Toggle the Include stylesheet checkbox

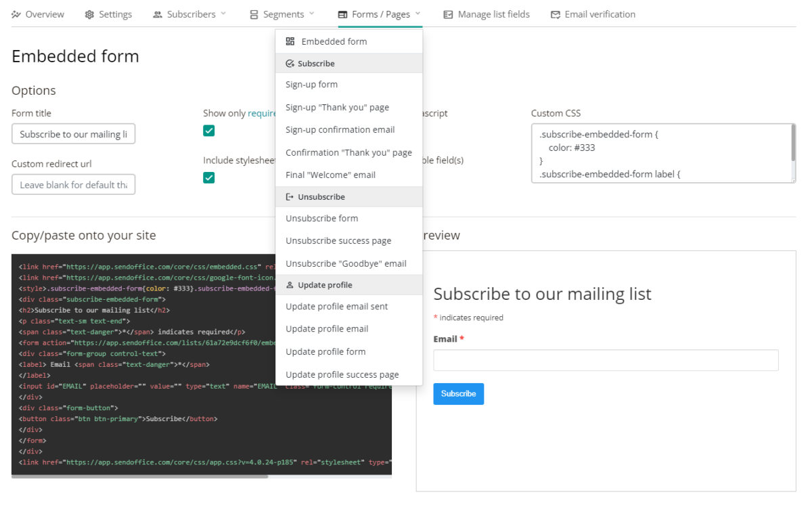[x=209, y=177]
